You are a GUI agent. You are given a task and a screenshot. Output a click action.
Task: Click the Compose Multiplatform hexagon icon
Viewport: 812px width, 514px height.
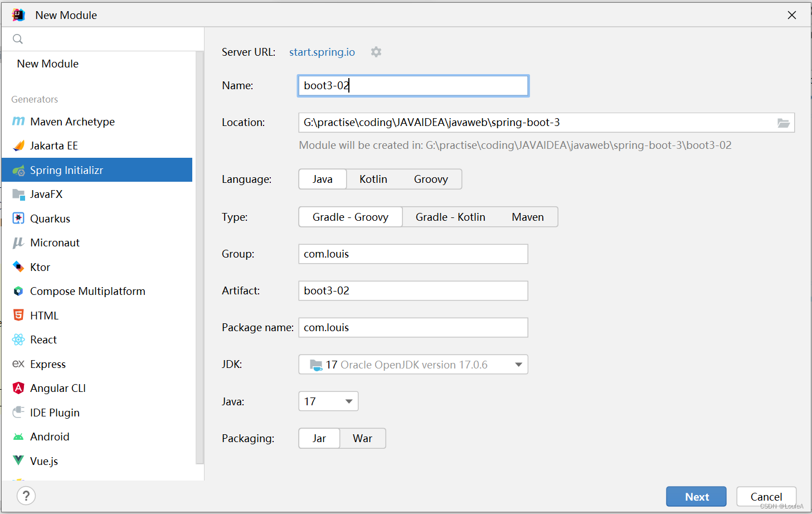tap(18, 291)
